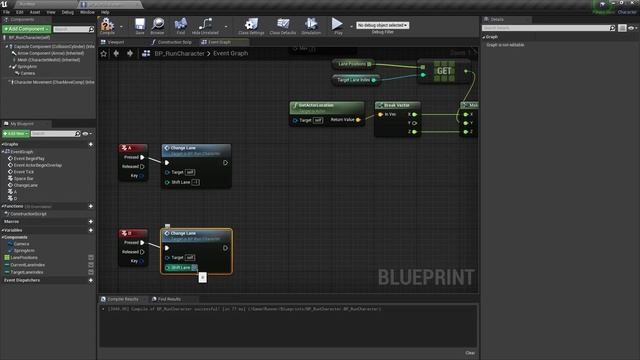The width and height of the screenshot is (640, 360).
Task: Open the Hide Unrelated options dropdown arrow
Action: [x=226, y=26]
